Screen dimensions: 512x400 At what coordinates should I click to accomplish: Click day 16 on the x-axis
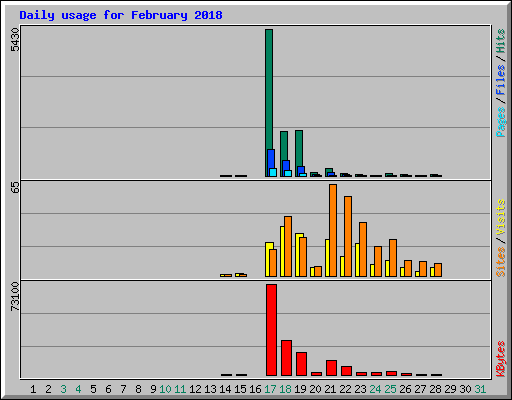click(255, 389)
